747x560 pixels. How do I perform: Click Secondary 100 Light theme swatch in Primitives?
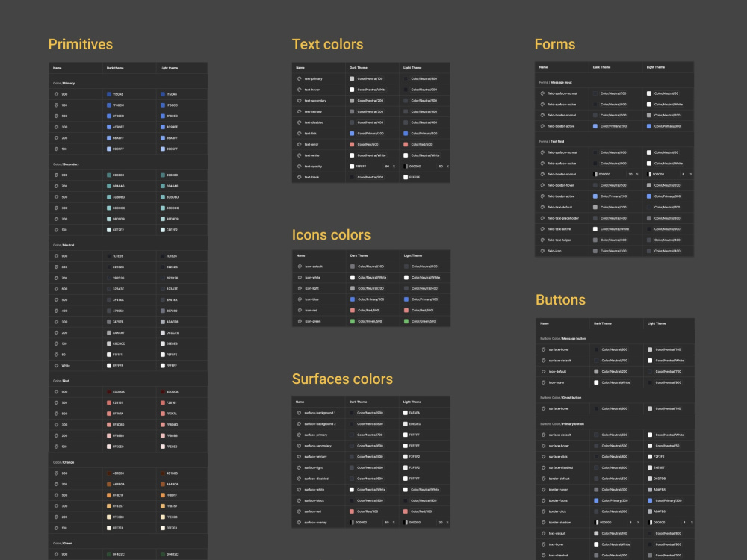pyautogui.click(x=163, y=230)
